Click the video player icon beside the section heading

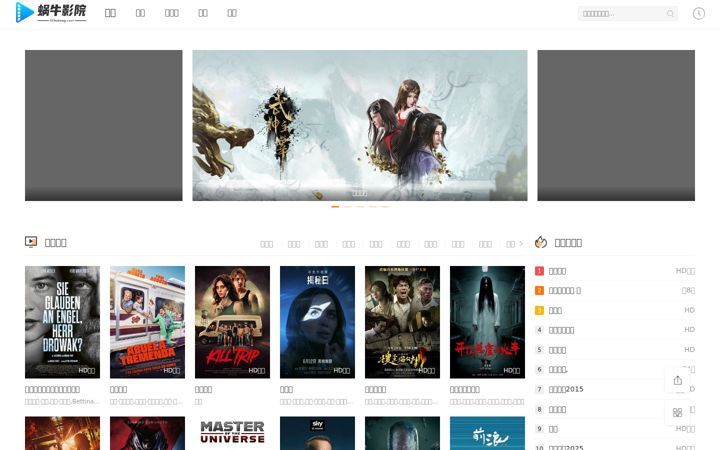[31, 242]
